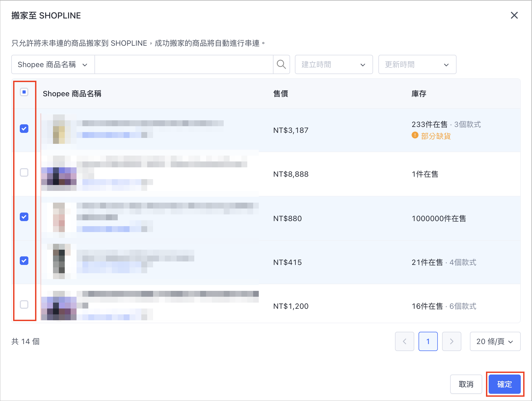Click the 233件在售 stock text
Viewport: 532px width, 401px height.
pos(430,124)
